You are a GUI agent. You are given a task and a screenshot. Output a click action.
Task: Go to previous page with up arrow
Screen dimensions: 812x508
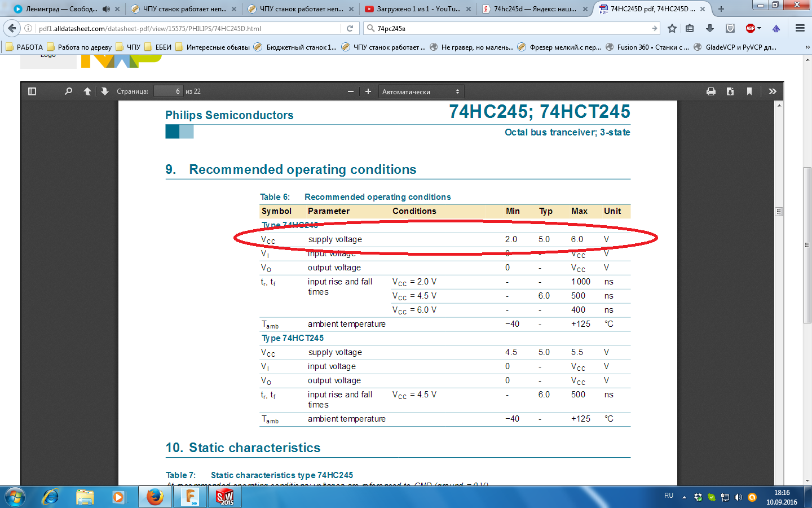point(87,91)
